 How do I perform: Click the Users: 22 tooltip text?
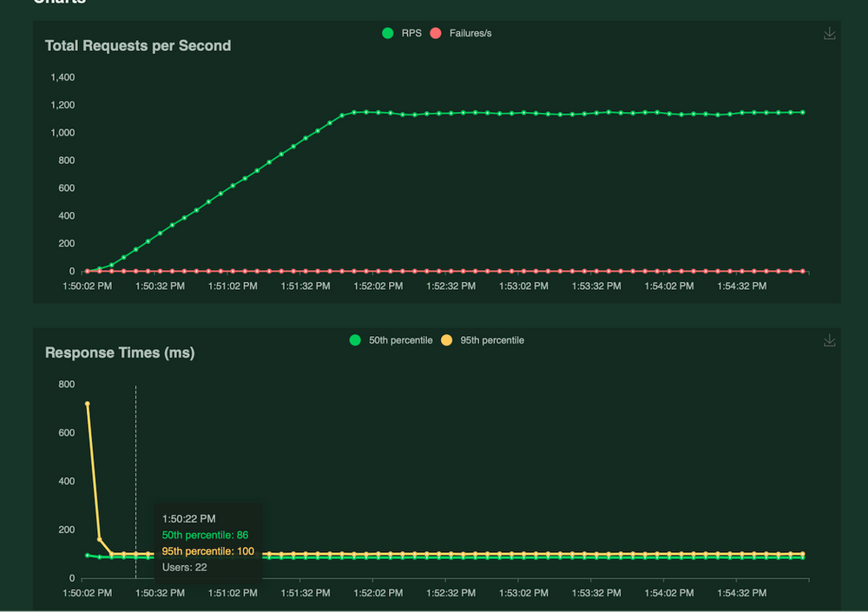184,567
